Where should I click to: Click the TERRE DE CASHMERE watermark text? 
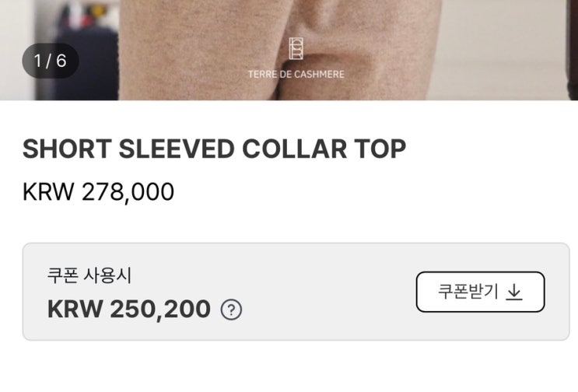296,75
